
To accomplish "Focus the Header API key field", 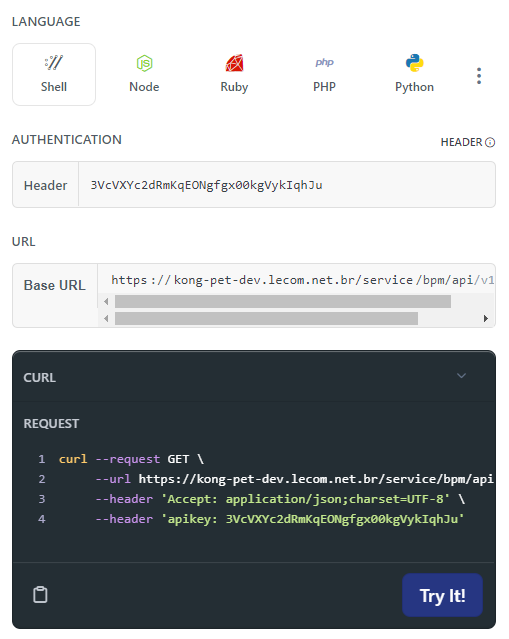I will click(287, 185).
